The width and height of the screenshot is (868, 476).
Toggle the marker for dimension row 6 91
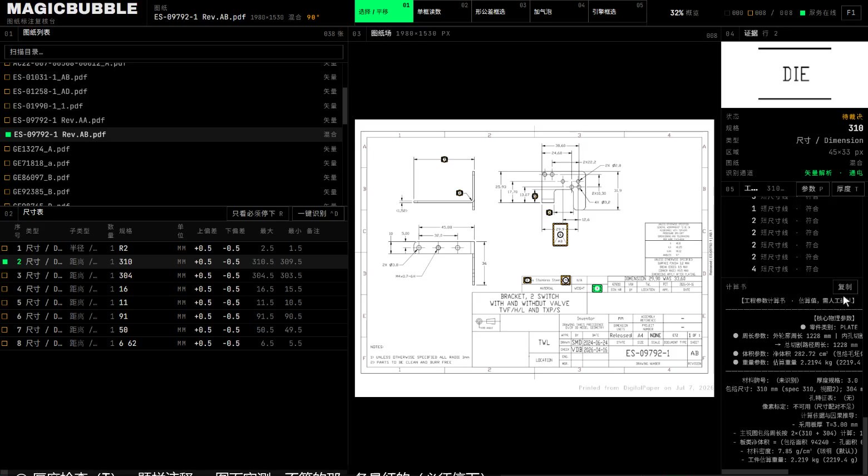click(5, 316)
